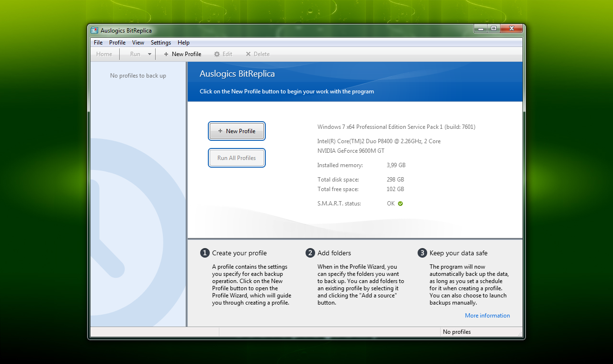
Task: Open the Settings menu
Action: (x=161, y=43)
